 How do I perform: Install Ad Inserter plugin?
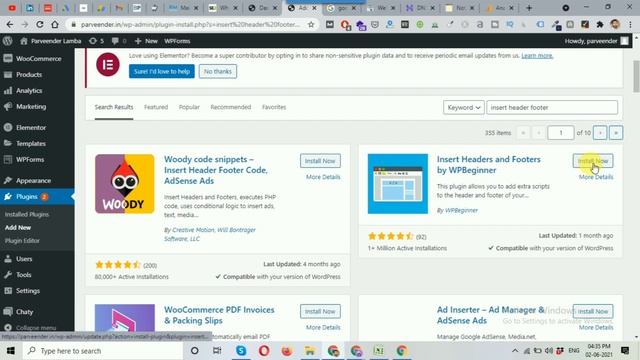pos(593,311)
